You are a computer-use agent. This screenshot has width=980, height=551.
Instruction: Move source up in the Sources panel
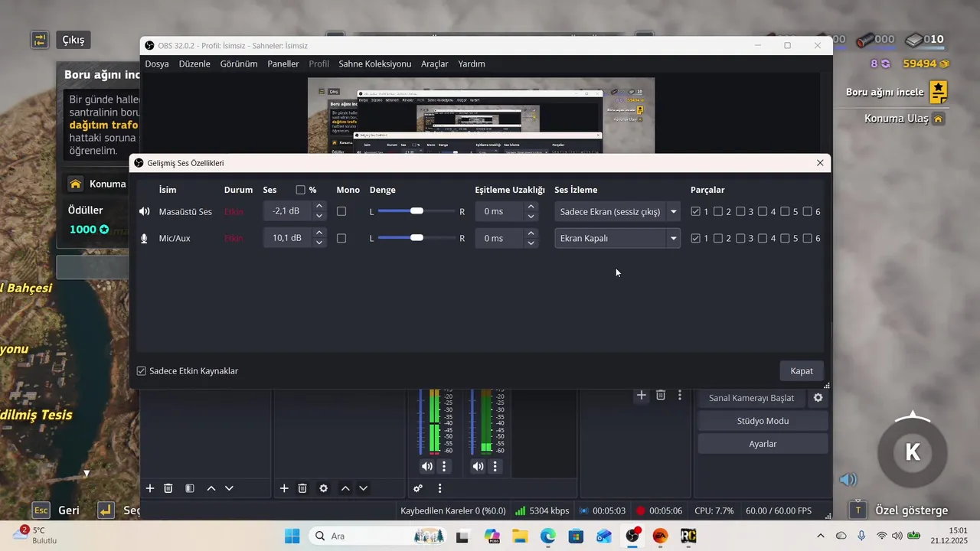[345, 488]
